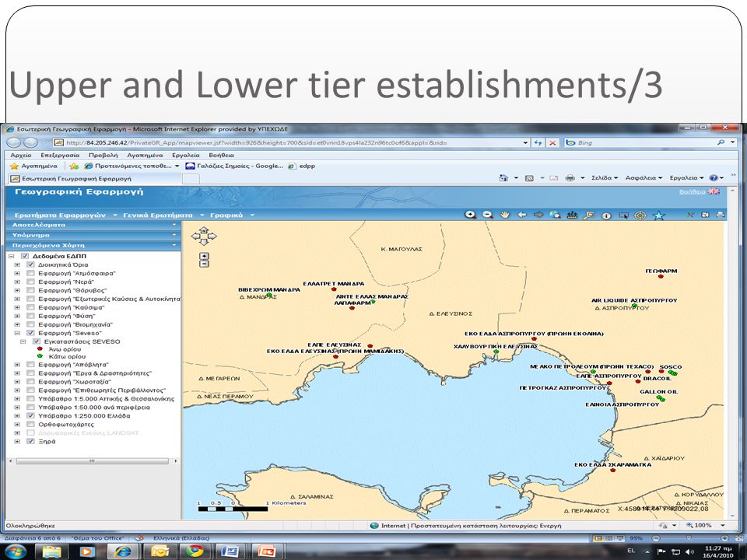Click the find-on-map flag tool
Viewport: 747px width, 560px height.
coord(589,215)
